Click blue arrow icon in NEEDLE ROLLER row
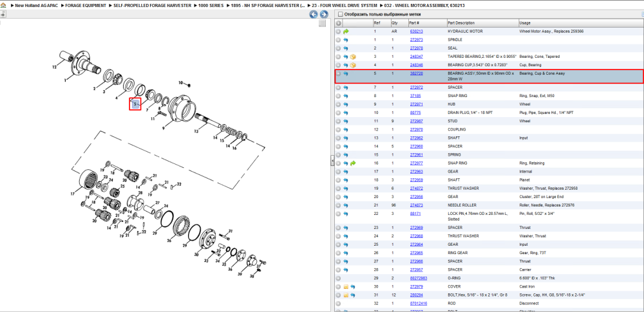 (x=346, y=205)
